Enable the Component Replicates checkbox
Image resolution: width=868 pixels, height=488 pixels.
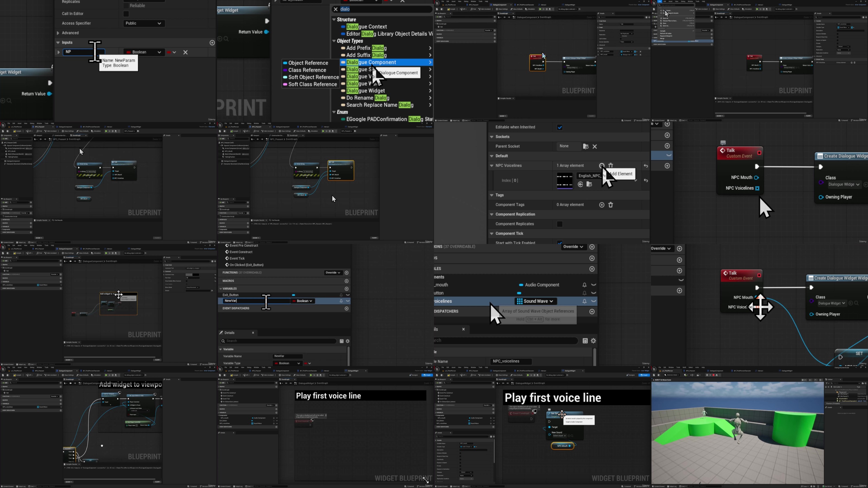click(x=560, y=224)
